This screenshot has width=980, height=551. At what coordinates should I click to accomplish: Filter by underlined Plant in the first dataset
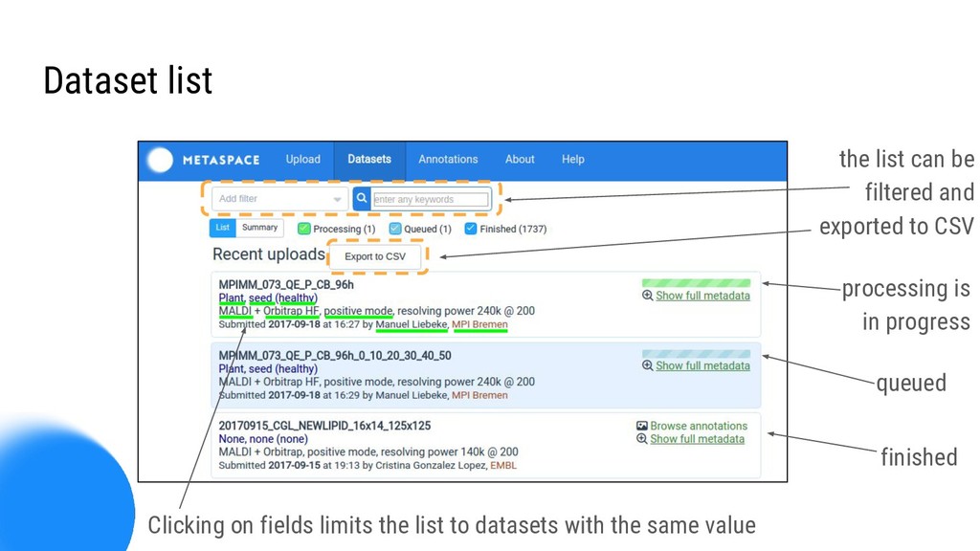pyautogui.click(x=232, y=298)
